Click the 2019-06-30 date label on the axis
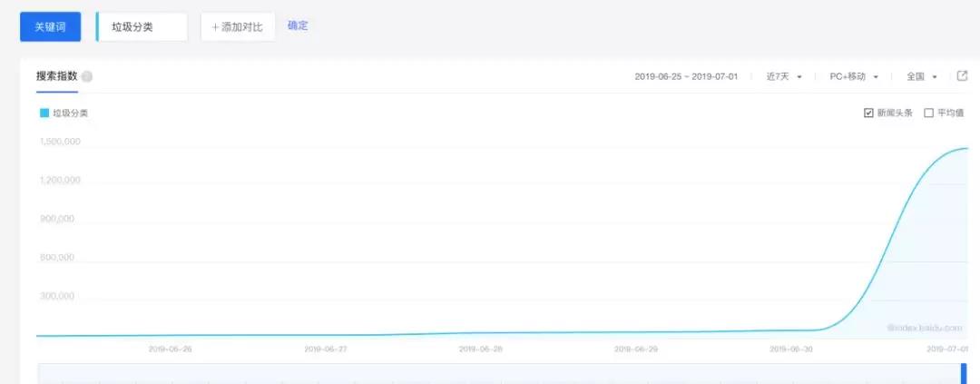 point(791,349)
